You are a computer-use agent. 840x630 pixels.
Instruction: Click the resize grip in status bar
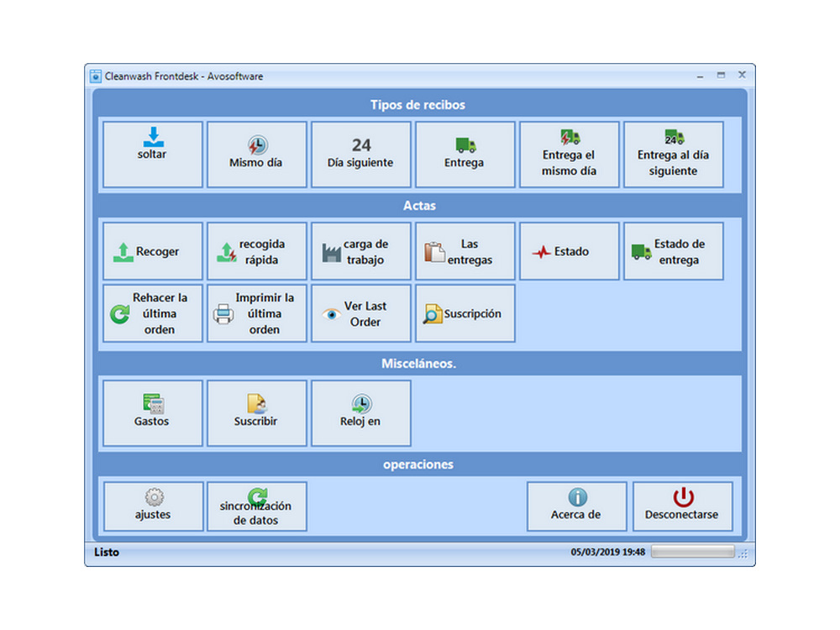(743, 554)
